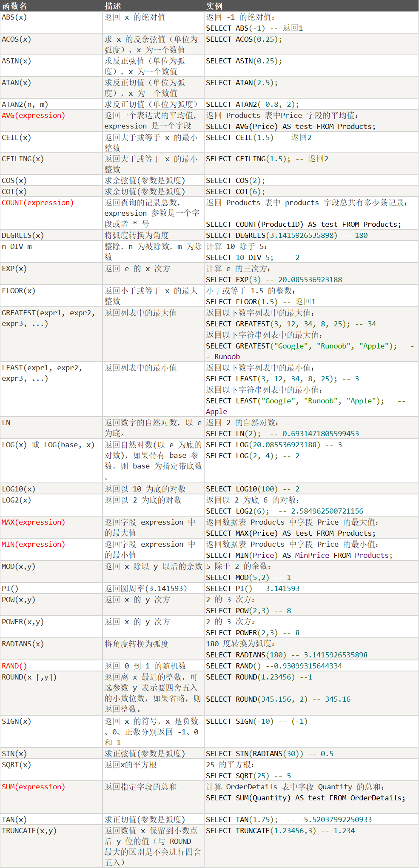The image size is (419, 868).
Task: Select the ROUND(x [,y]) function name cell
Action: pyautogui.click(x=29, y=677)
